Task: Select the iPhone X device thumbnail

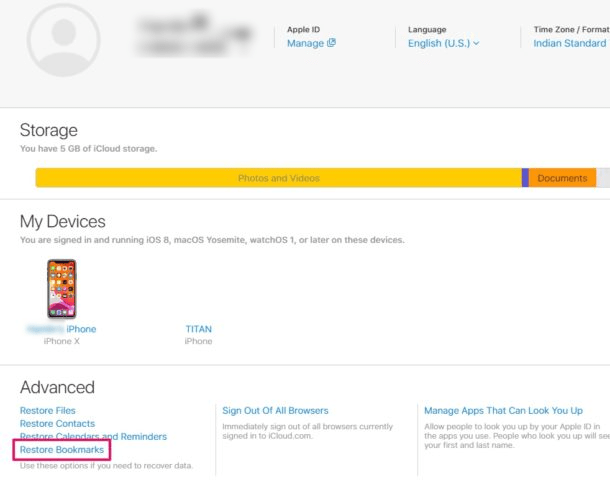Action: point(61,289)
